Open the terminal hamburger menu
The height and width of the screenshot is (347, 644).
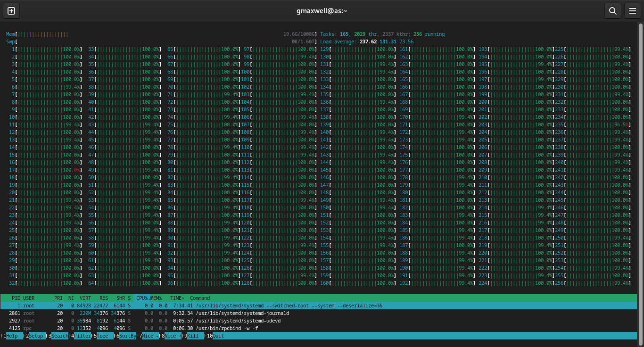633,11
